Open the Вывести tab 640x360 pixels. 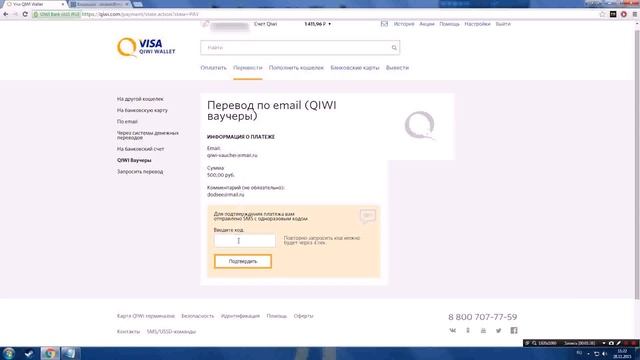click(397, 68)
